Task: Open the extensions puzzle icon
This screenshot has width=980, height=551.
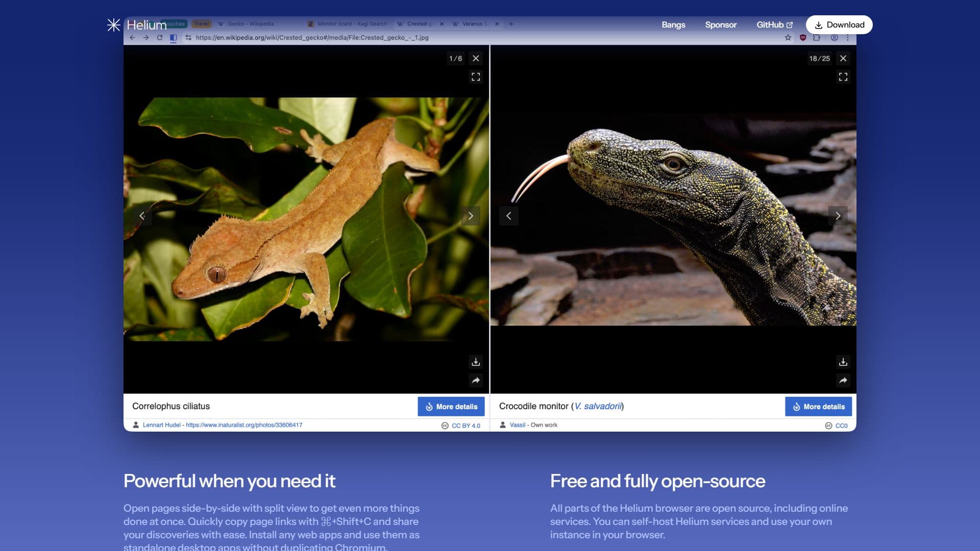Action: 817,37
